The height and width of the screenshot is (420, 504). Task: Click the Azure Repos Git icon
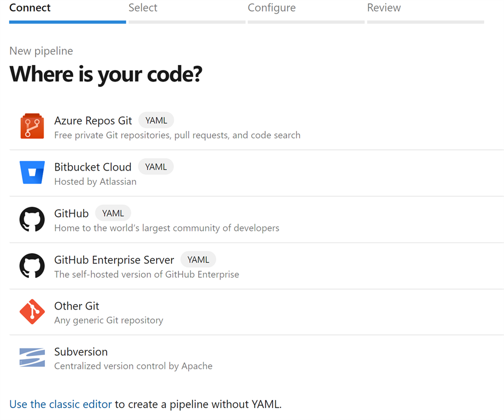click(32, 125)
